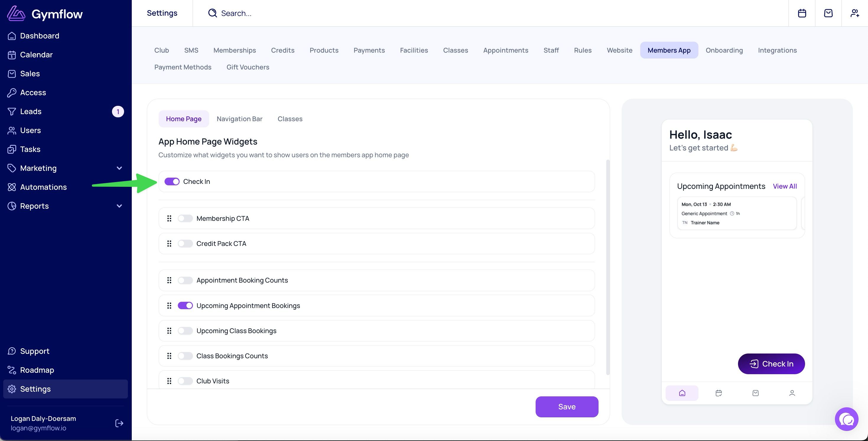Open the Club settings tab
Viewport: 868px width, 441px height.
[x=161, y=50]
